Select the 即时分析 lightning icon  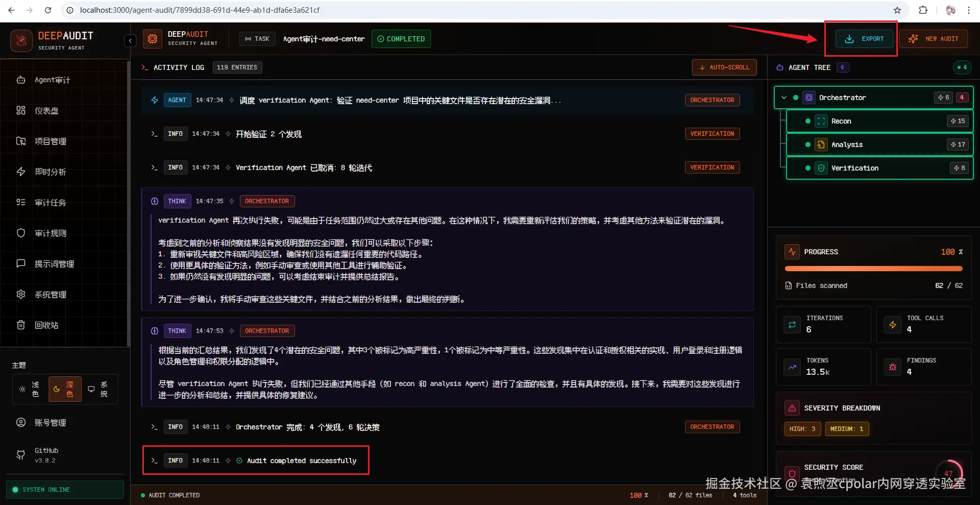(x=50, y=172)
